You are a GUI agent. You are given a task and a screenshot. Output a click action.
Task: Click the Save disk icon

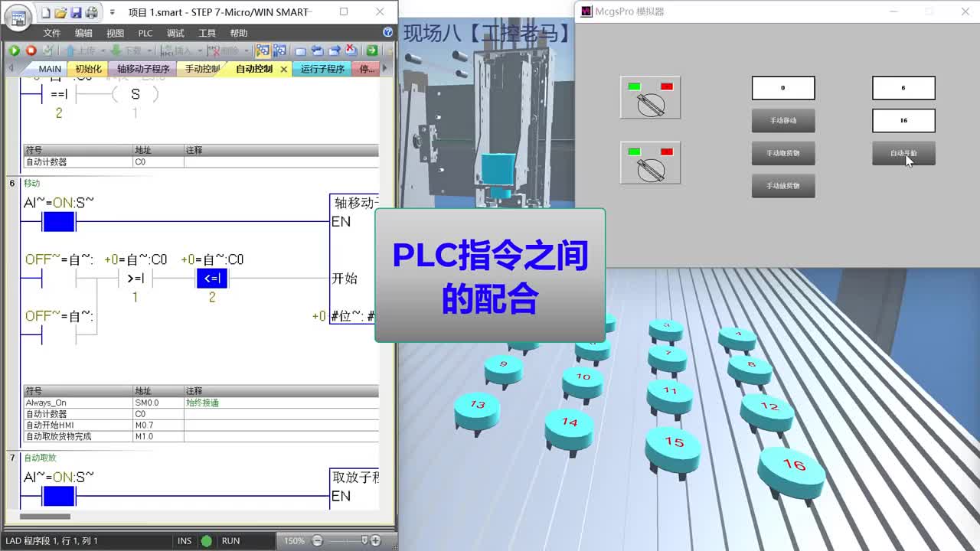pos(76,12)
